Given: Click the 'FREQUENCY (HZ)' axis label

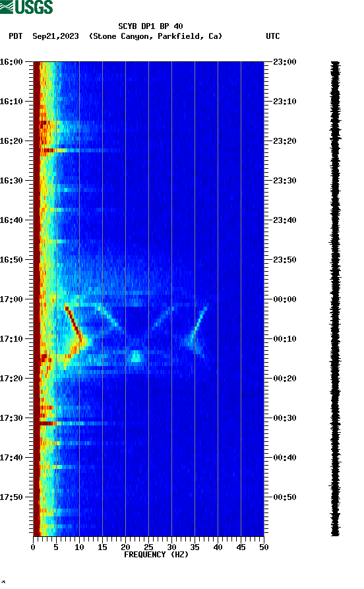Looking at the screenshot, I should tap(156, 555).
